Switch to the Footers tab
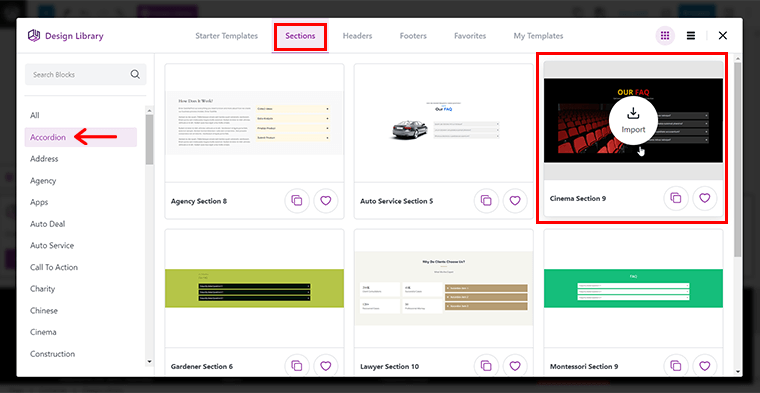This screenshot has width=760, height=393. [x=413, y=36]
